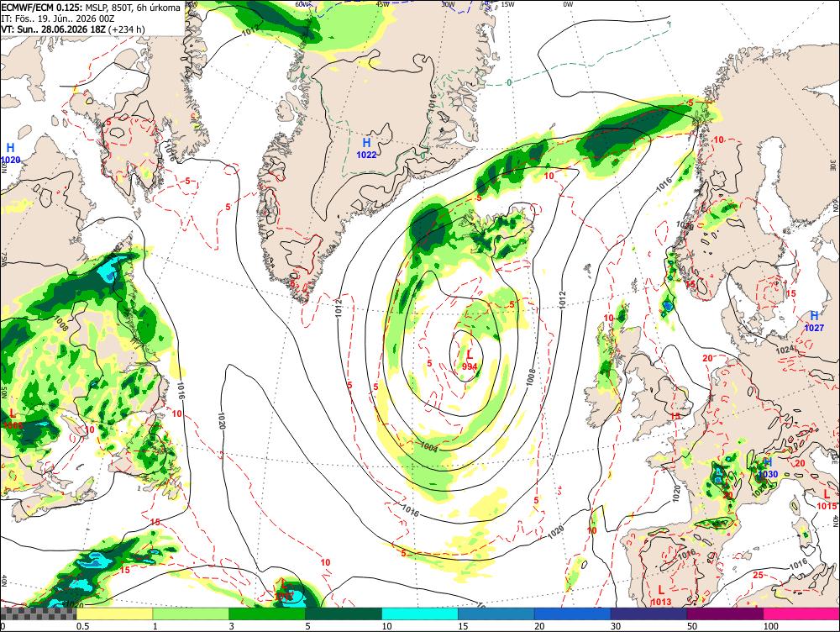This screenshot has width=840, height=632.
Task: Select the H 1020 high pressure marker
Action: [x=11, y=153]
